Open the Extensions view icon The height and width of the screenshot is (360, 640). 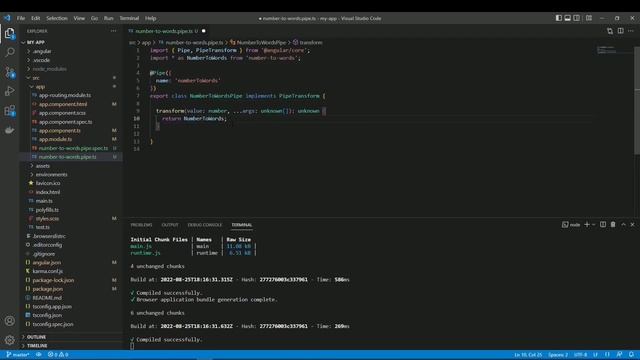point(9,110)
